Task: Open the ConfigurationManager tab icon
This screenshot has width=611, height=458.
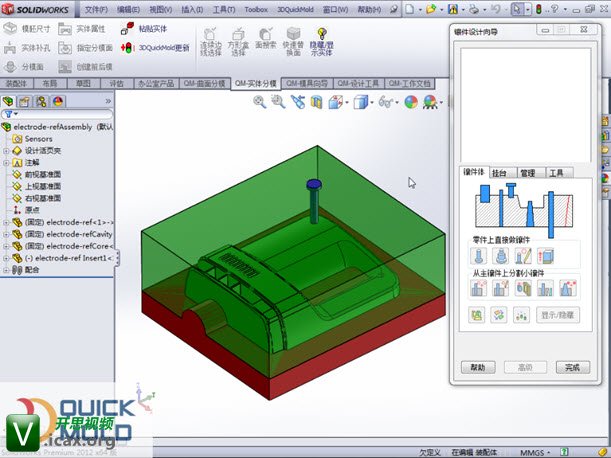Action: [x=41, y=102]
